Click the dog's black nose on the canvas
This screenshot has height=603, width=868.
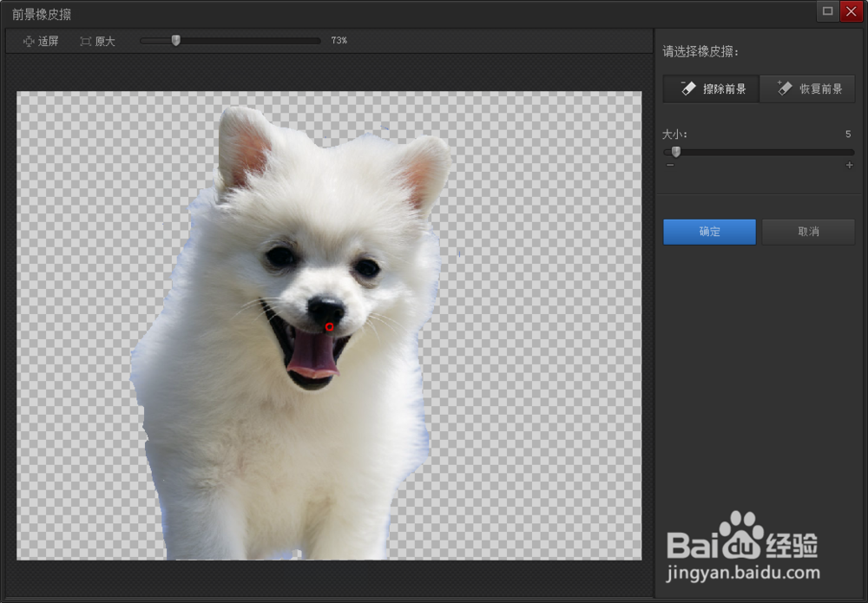click(325, 308)
